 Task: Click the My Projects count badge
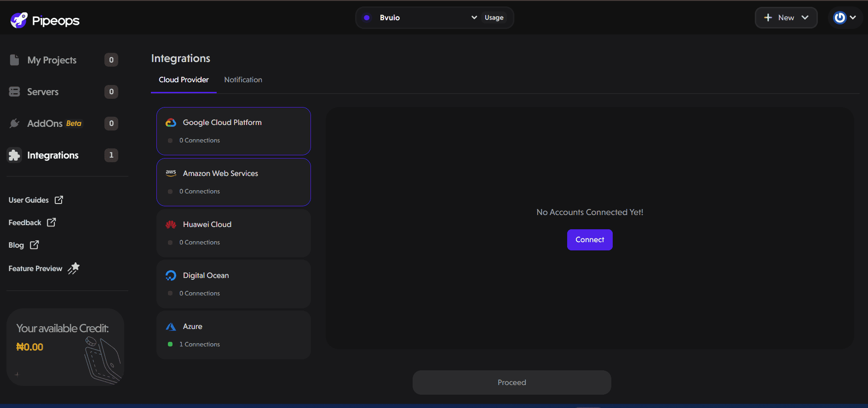pyautogui.click(x=111, y=60)
